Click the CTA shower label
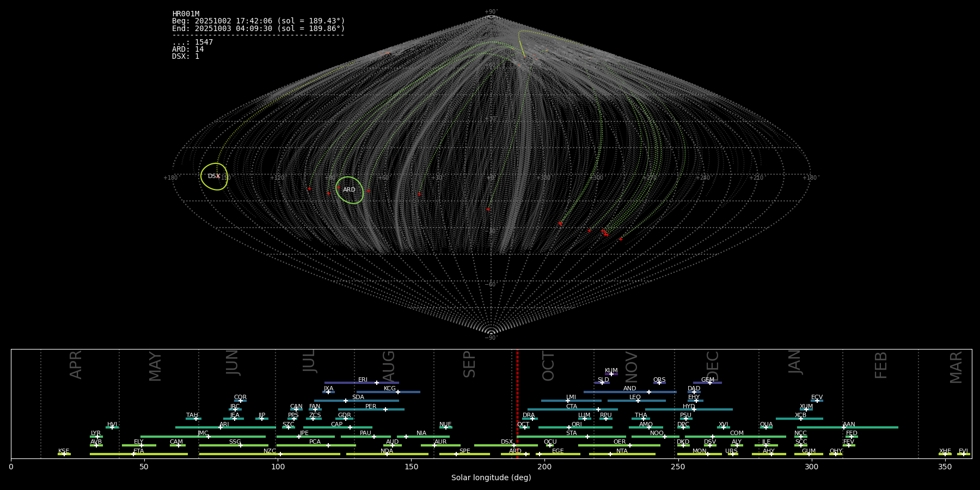 coord(571,407)
